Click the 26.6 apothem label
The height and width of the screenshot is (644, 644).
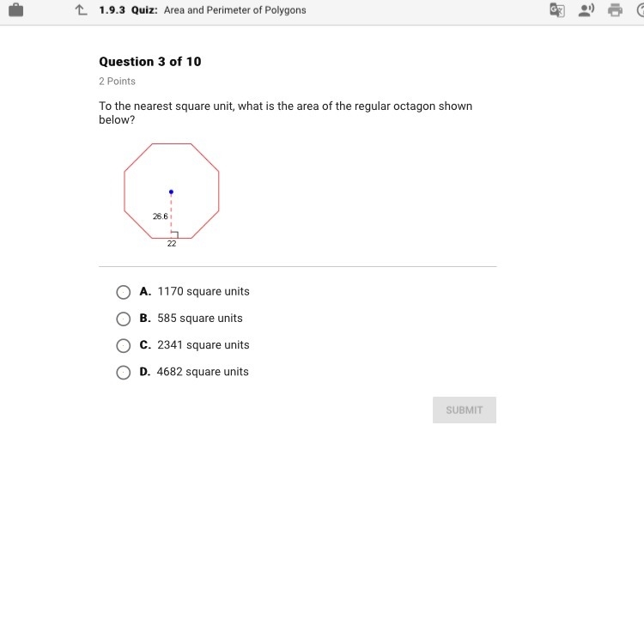coord(161,216)
